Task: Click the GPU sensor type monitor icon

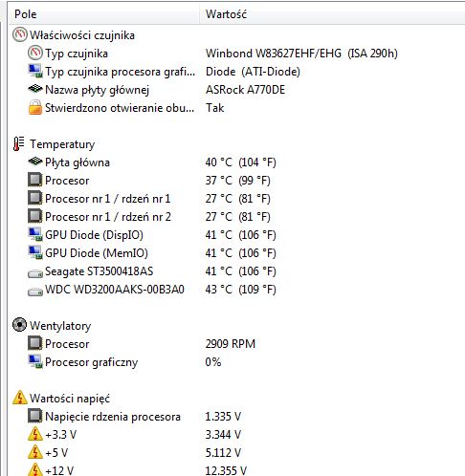Action: [35, 71]
